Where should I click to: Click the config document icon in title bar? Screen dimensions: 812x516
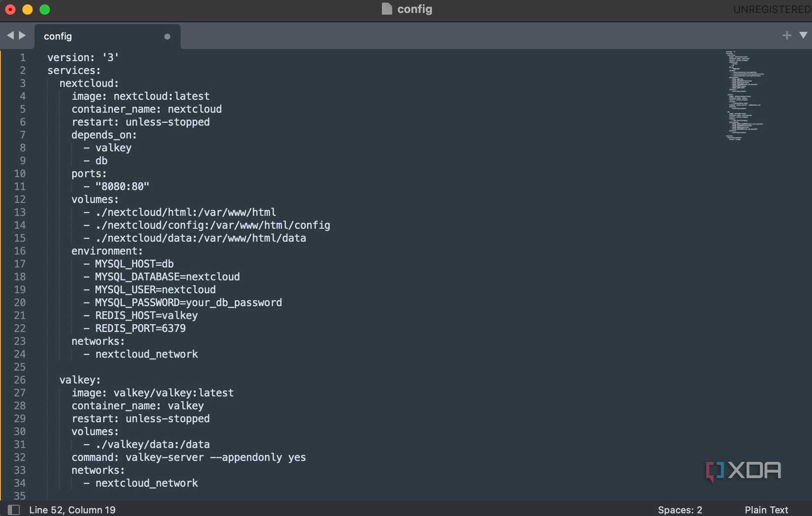pos(387,9)
